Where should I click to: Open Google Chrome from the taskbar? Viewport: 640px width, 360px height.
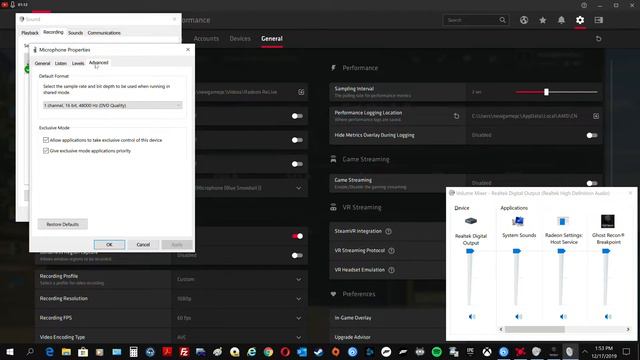[x=268, y=352]
